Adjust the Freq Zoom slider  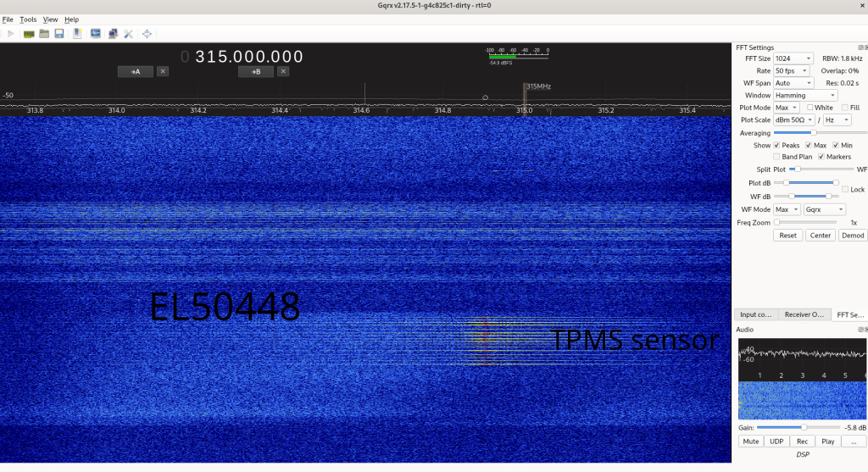pyautogui.click(x=805, y=223)
